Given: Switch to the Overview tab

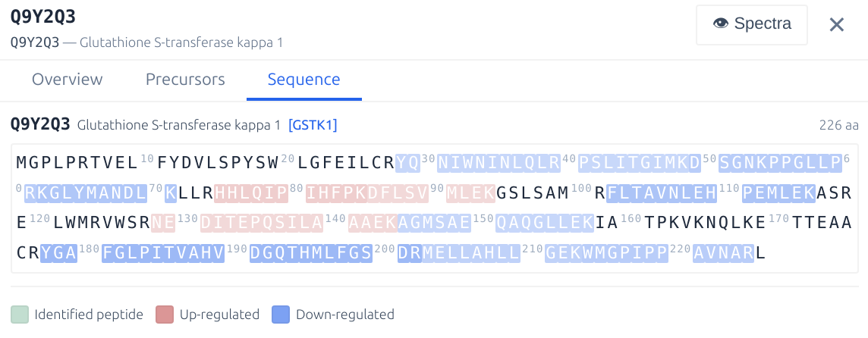Looking at the screenshot, I should tap(67, 80).
